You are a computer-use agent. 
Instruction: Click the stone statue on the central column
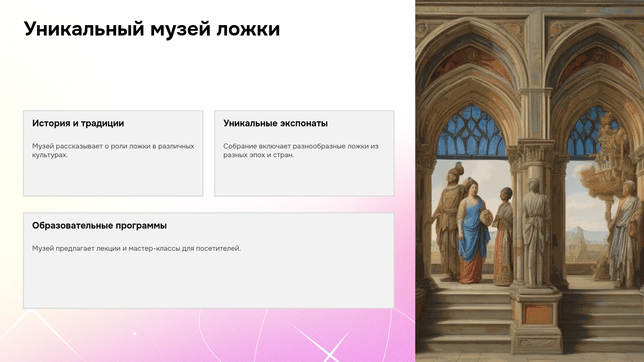(535, 231)
